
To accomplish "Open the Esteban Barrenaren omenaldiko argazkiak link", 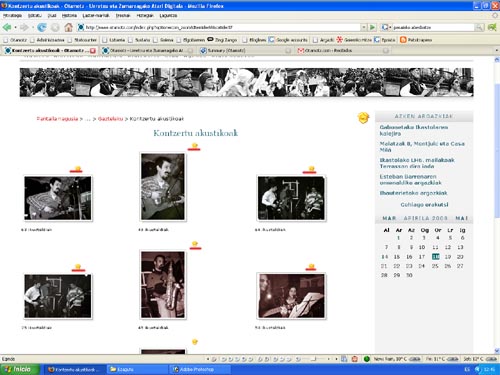I will click(x=410, y=179).
